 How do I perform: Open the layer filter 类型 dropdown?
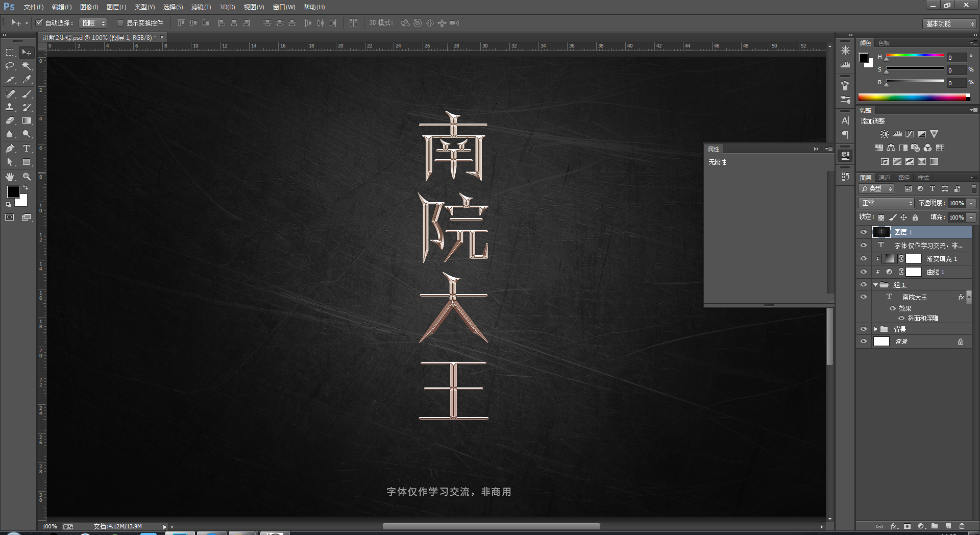(877, 189)
